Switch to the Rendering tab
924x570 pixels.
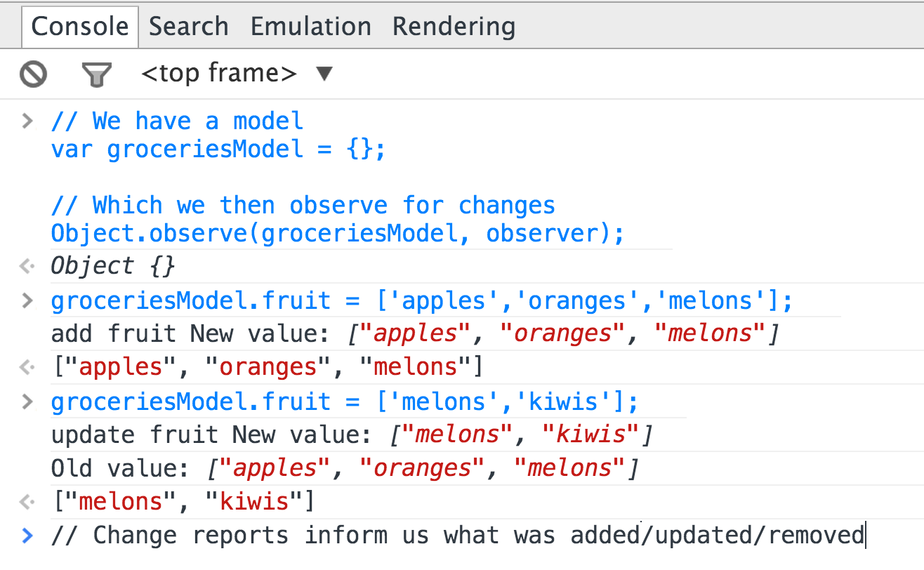coord(454,27)
